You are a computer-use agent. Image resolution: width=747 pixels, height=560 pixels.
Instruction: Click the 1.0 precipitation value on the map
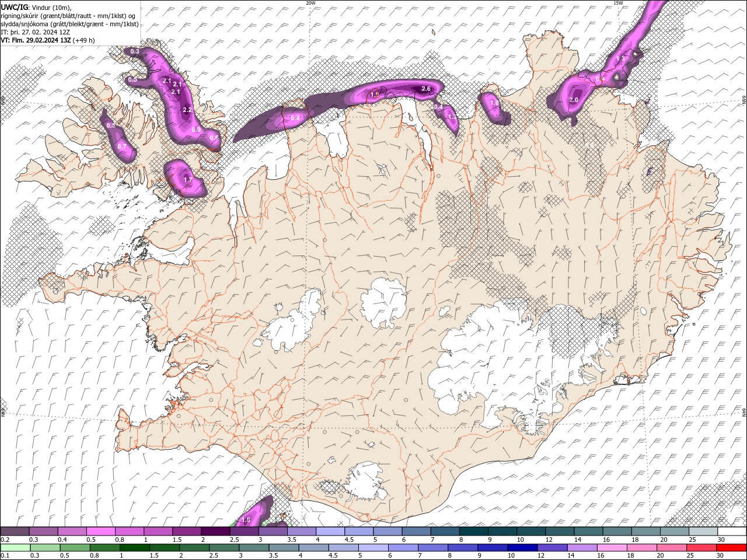pos(494,103)
